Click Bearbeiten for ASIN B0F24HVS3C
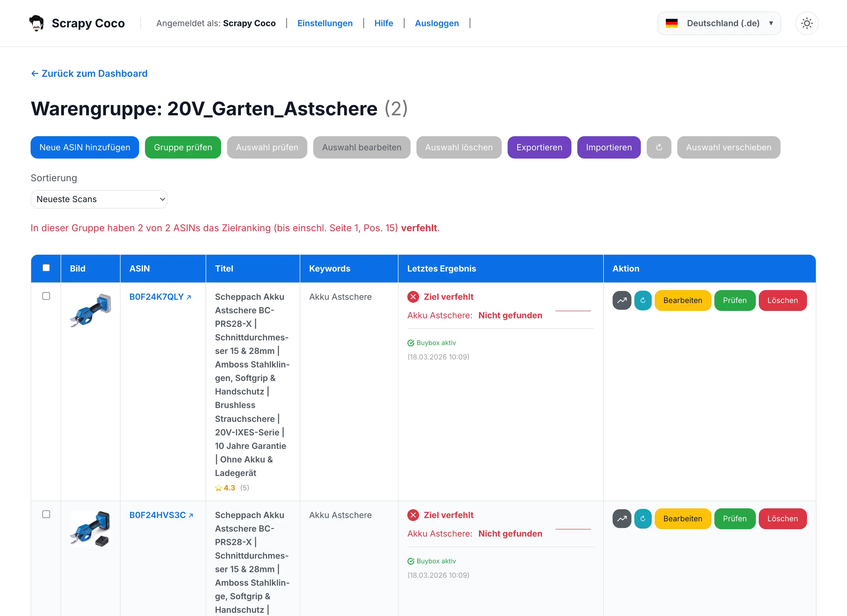847x616 pixels. [x=683, y=519]
